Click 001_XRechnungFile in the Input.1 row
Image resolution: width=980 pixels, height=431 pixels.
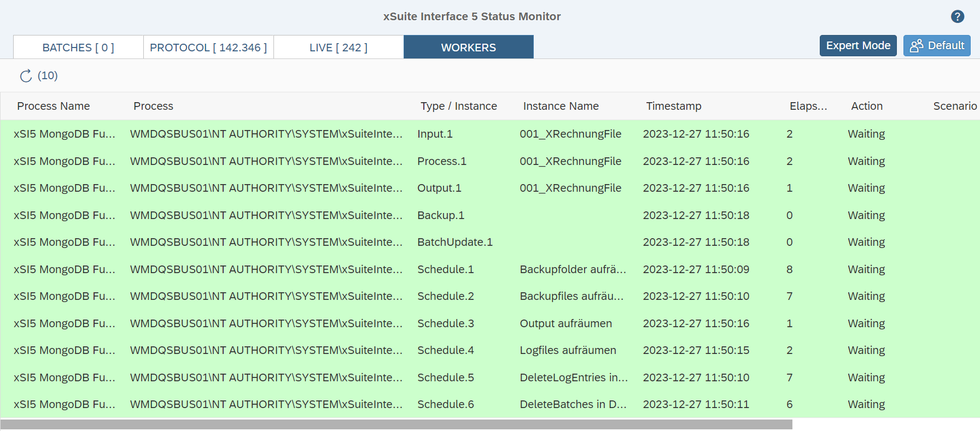(x=570, y=134)
